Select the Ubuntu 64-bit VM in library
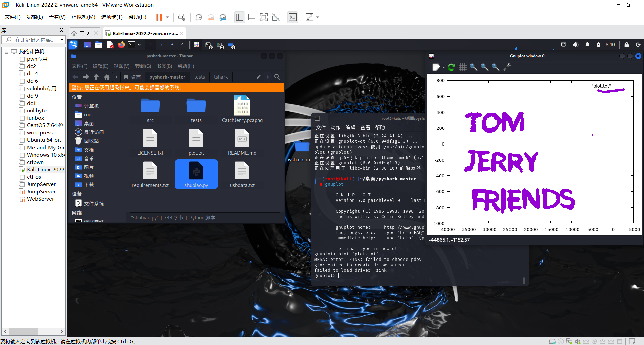This screenshot has width=644, height=345. [x=44, y=140]
